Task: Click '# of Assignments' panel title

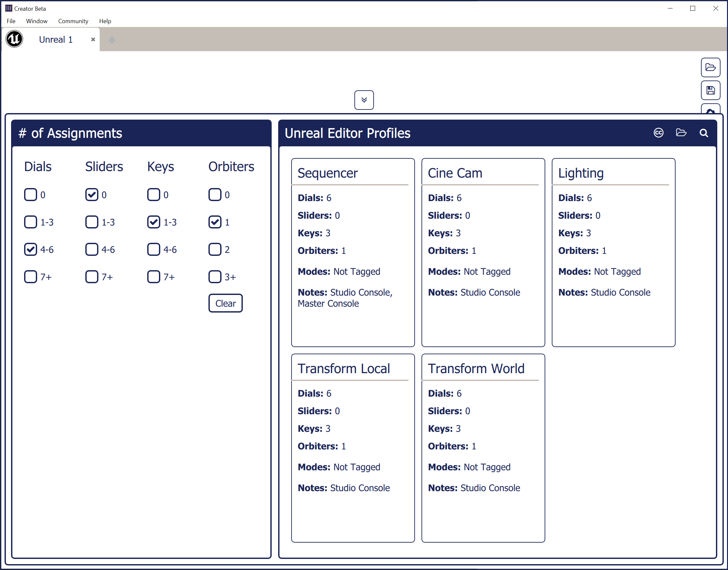Action: coord(70,133)
